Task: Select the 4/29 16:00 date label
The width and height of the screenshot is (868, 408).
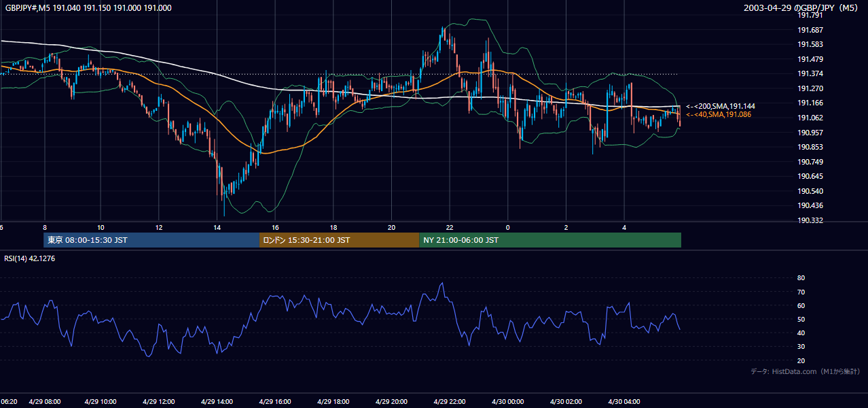Action: (276, 401)
